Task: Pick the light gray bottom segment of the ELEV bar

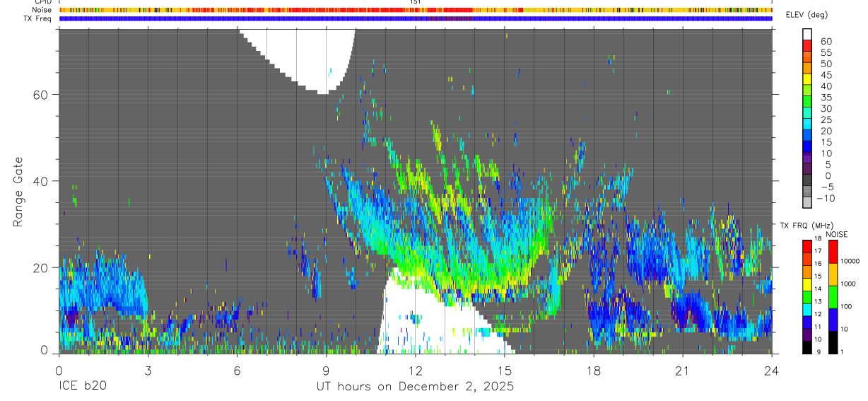Action: pos(808,202)
